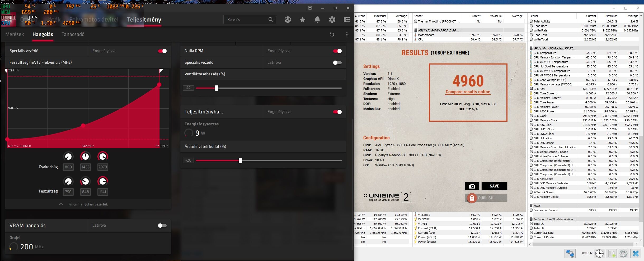Enable the VRAM hangolás switch
This screenshot has height=261, width=644.
tap(162, 226)
